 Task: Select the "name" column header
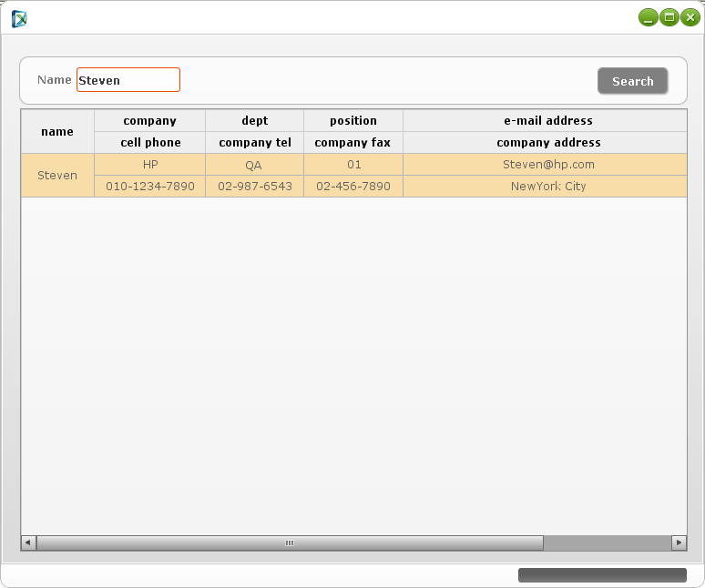(57, 132)
